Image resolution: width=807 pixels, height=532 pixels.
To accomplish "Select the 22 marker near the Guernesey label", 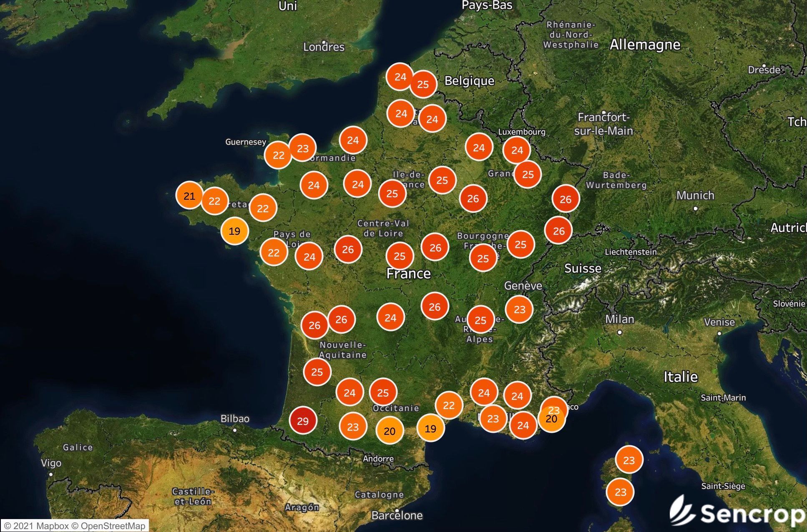I will [x=279, y=155].
